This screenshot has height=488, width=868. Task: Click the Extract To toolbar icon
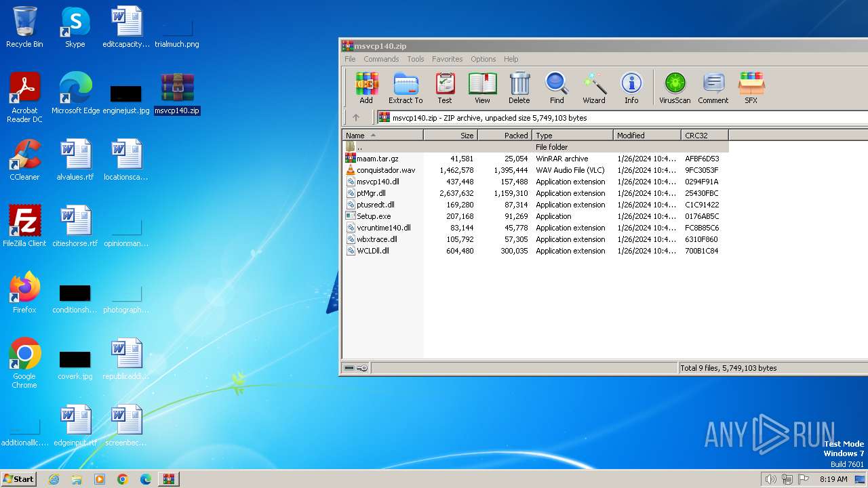pos(406,88)
